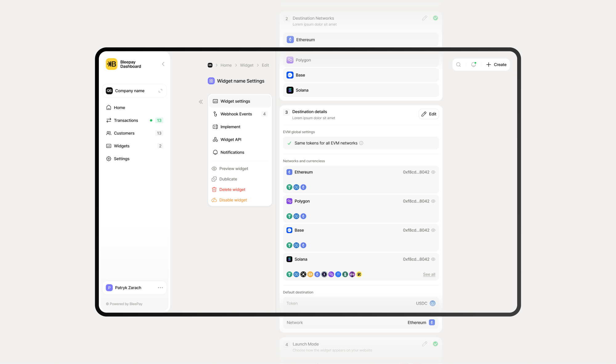
Task: Click the Bleepay Dashboard logo
Action: point(111,64)
